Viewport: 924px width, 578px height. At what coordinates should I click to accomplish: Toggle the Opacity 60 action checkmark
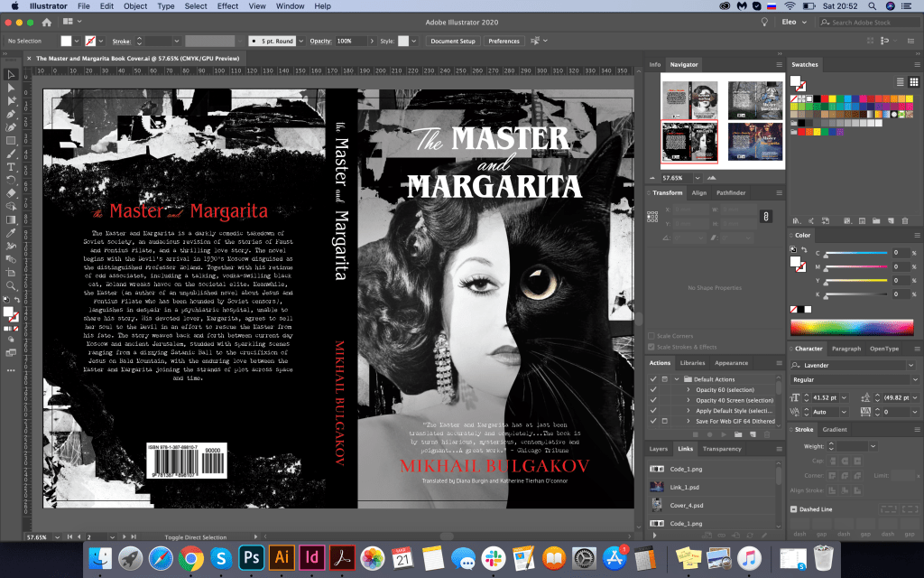point(652,388)
